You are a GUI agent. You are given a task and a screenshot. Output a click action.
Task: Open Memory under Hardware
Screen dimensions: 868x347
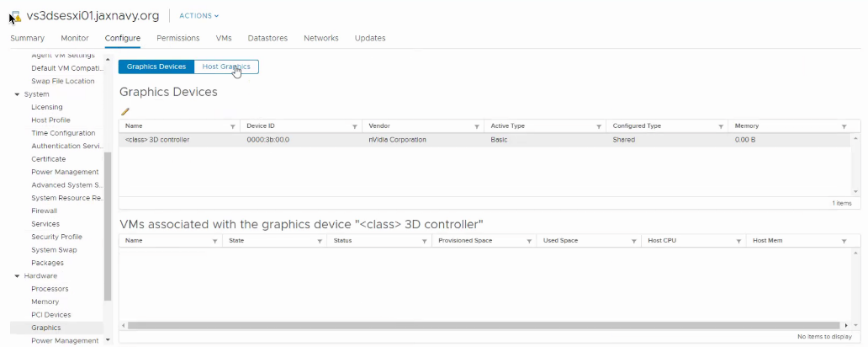(x=45, y=302)
